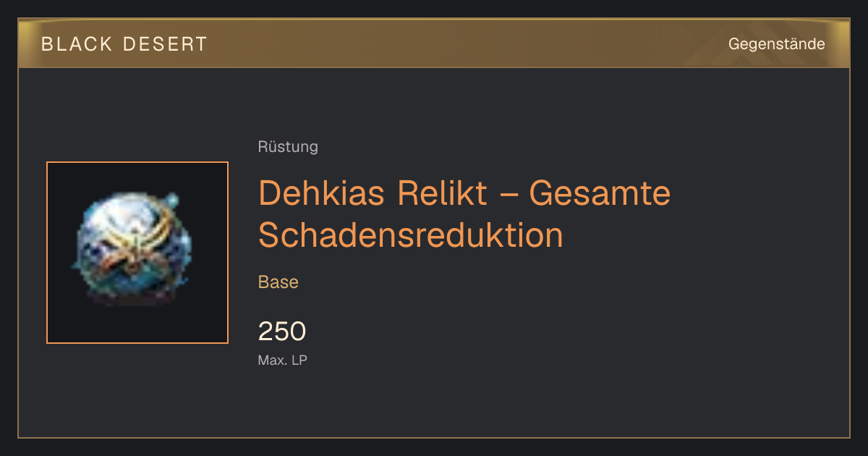Click the gold header banner
This screenshot has height=456, width=868.
(x=434, y=43)
